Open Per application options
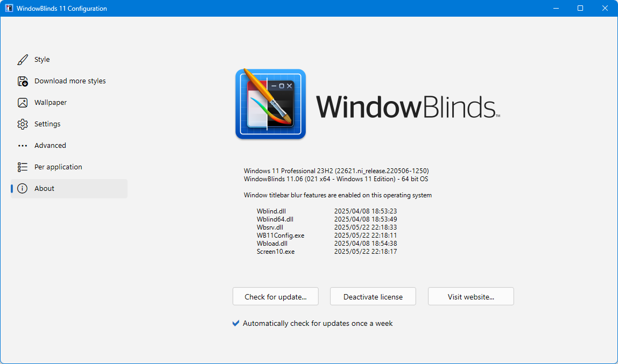 pos(69,167)
